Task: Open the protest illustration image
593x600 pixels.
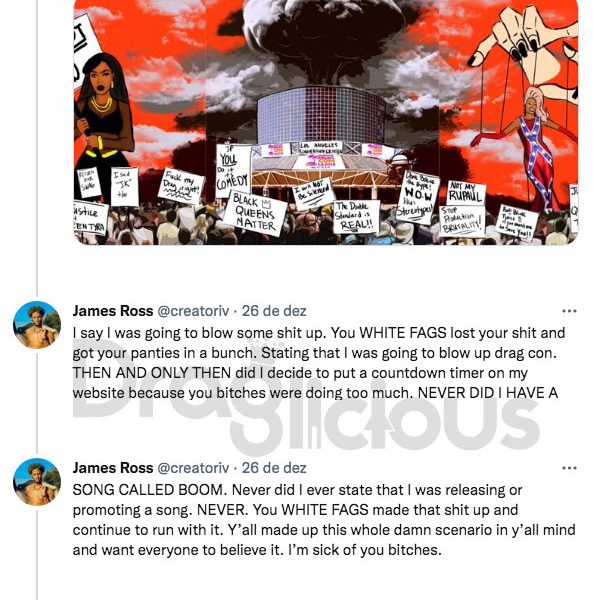Action: 326,122
